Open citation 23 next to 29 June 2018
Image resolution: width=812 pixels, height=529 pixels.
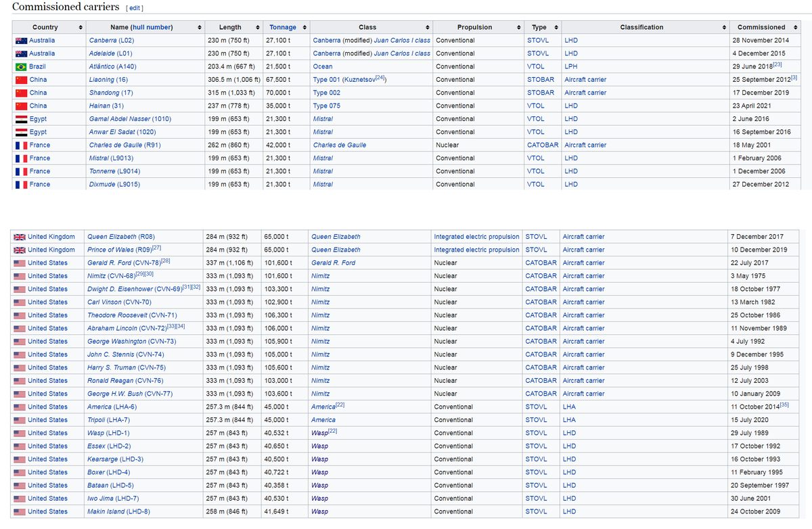tap(777, 65)
